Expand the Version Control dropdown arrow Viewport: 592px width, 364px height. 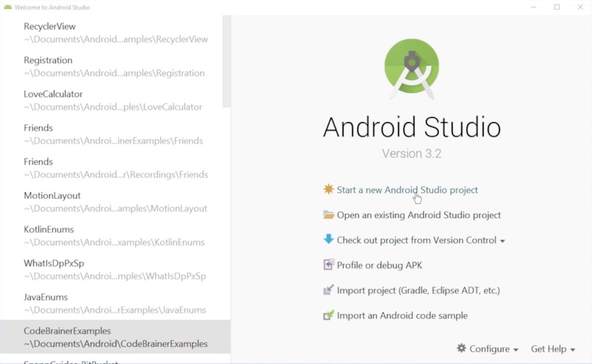point(503,241)
